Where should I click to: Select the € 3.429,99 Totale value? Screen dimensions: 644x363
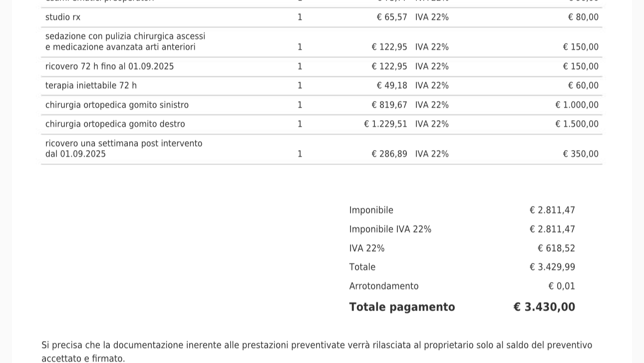[552, 267]
